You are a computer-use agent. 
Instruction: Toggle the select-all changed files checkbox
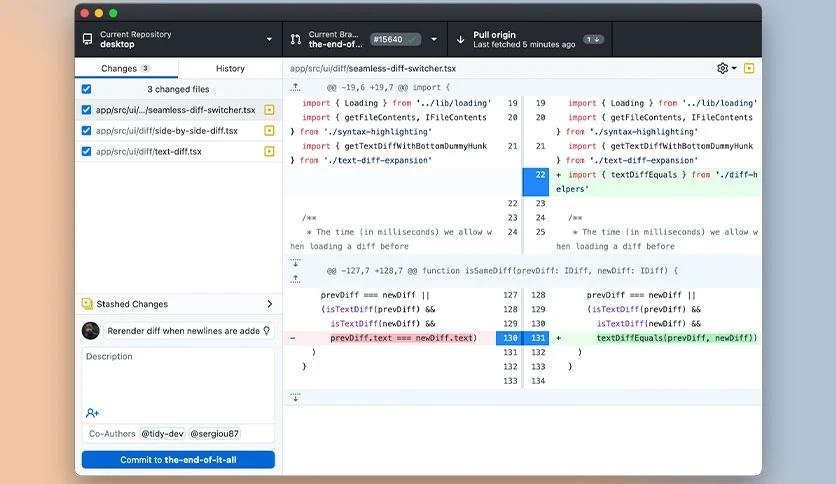pos(86,89)
